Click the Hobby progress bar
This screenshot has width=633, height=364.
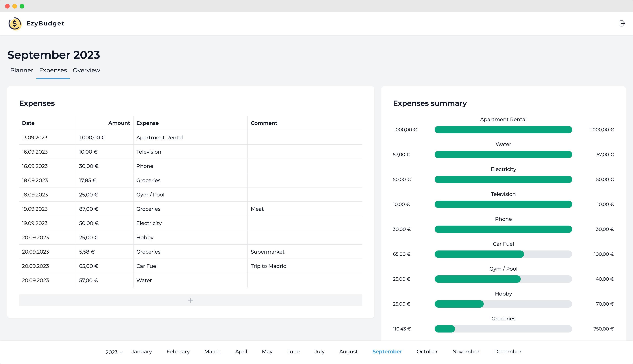(503, 304)
